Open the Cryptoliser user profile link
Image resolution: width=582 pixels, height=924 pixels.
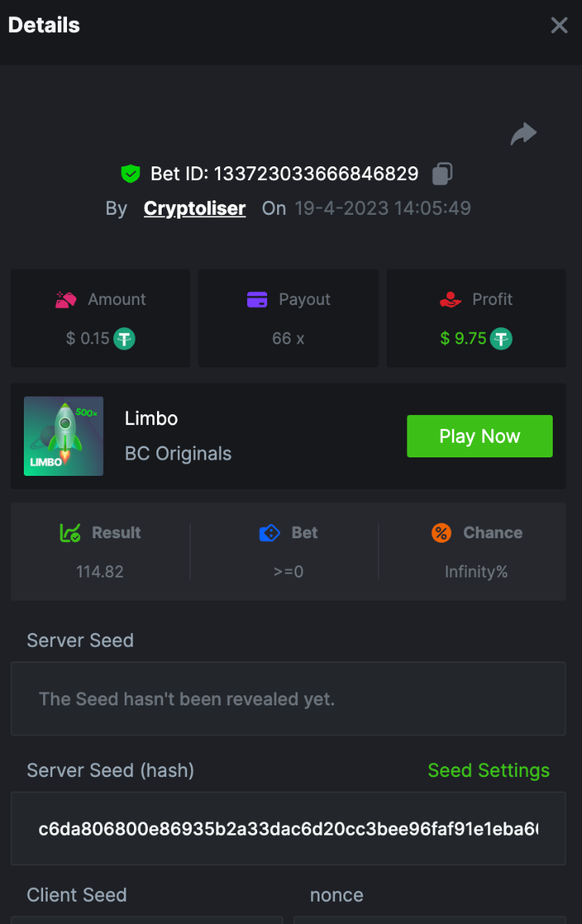click(195, 209)
